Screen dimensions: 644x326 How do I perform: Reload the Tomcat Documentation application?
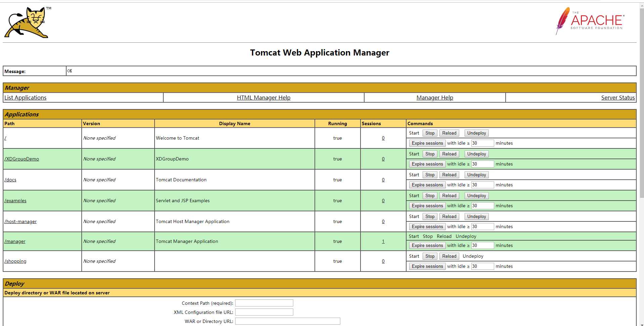click(449, 175)
